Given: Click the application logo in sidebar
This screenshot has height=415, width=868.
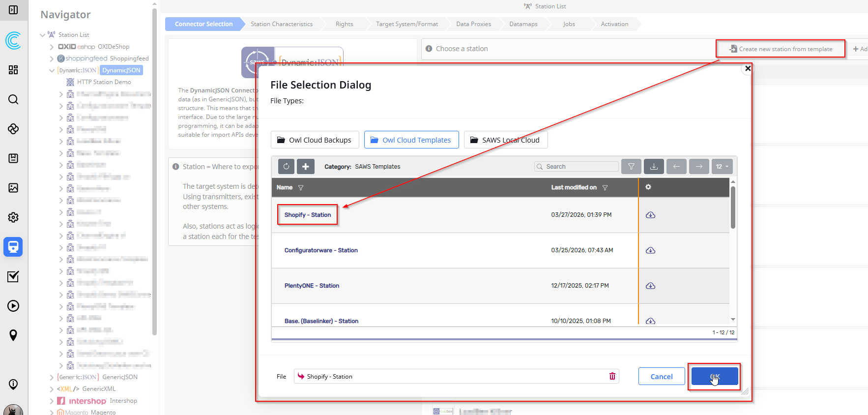Looking at the screenshot, I should click(13, 40).
